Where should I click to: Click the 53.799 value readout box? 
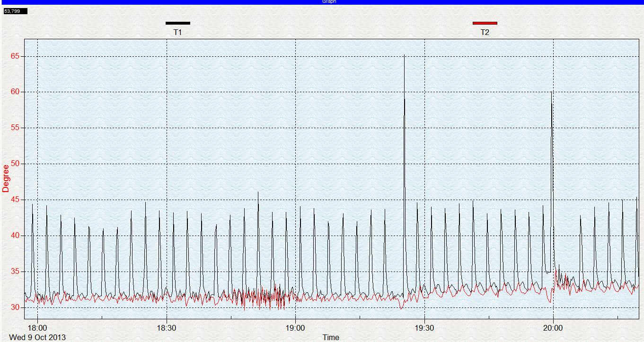point(15,11)
